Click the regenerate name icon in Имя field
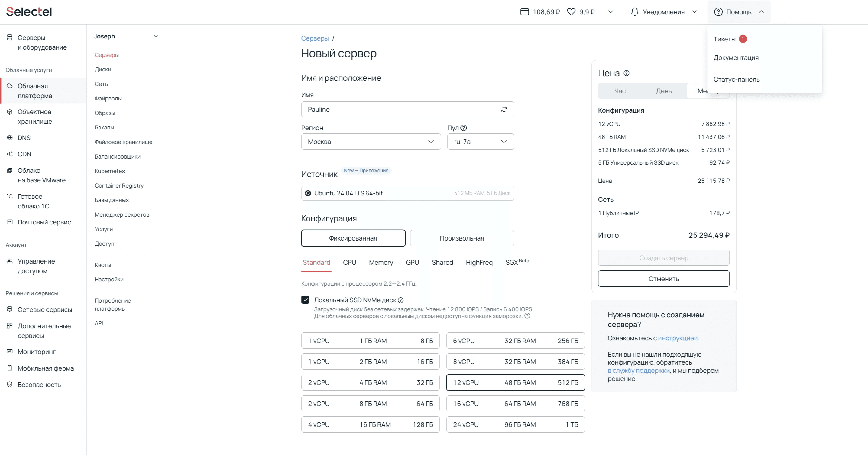The image size is (868, 455). [x=504, y=109]
